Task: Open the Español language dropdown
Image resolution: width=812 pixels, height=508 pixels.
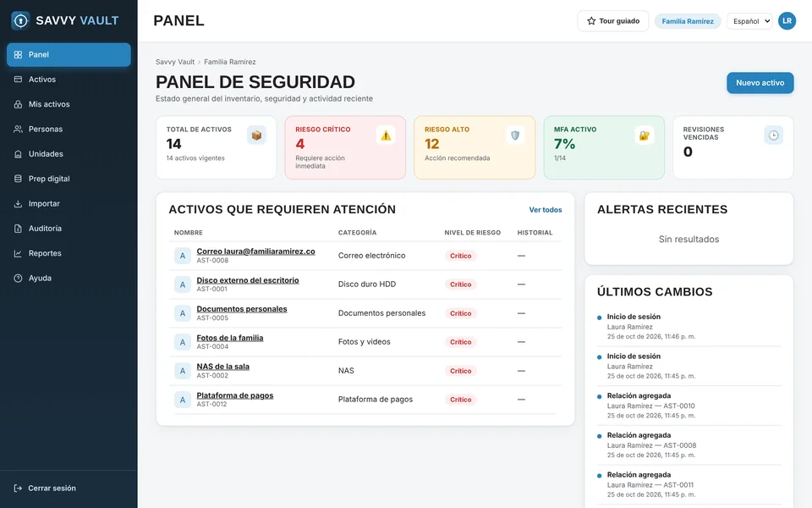Action: [749, 21]
